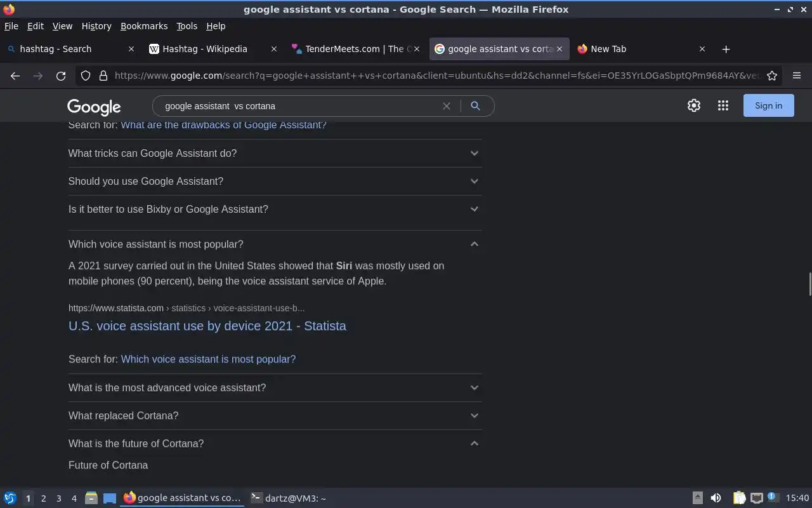Bookmark this page with the star
The height and width of the screenshot is (508, 812).
pyautogui.click(x=772, y=76)
